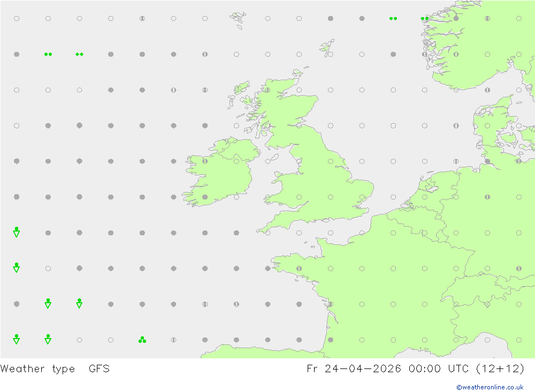Viewport: 535px width, 392px height.
Task: Click the open circle over southeast England near London
Action: (362, 197)
